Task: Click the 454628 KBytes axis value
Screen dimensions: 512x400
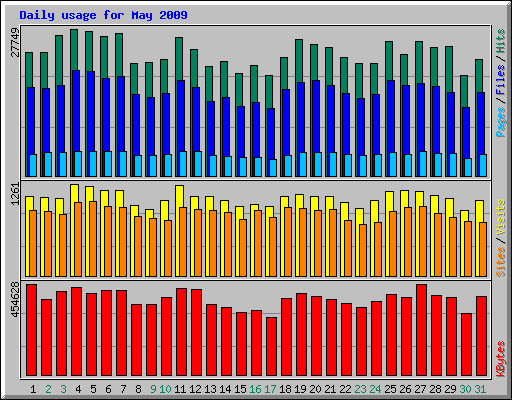Action: coord(15,299)
